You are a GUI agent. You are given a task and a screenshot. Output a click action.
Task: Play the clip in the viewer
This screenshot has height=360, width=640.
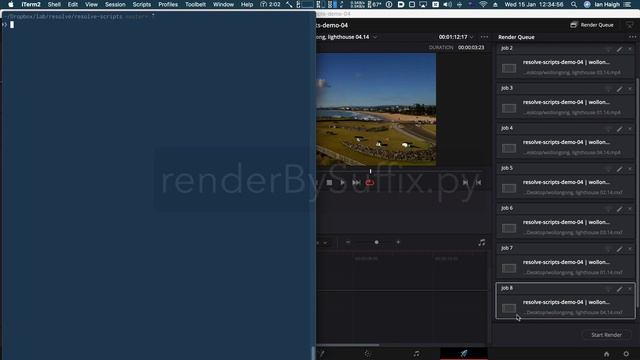coord(343,182)
